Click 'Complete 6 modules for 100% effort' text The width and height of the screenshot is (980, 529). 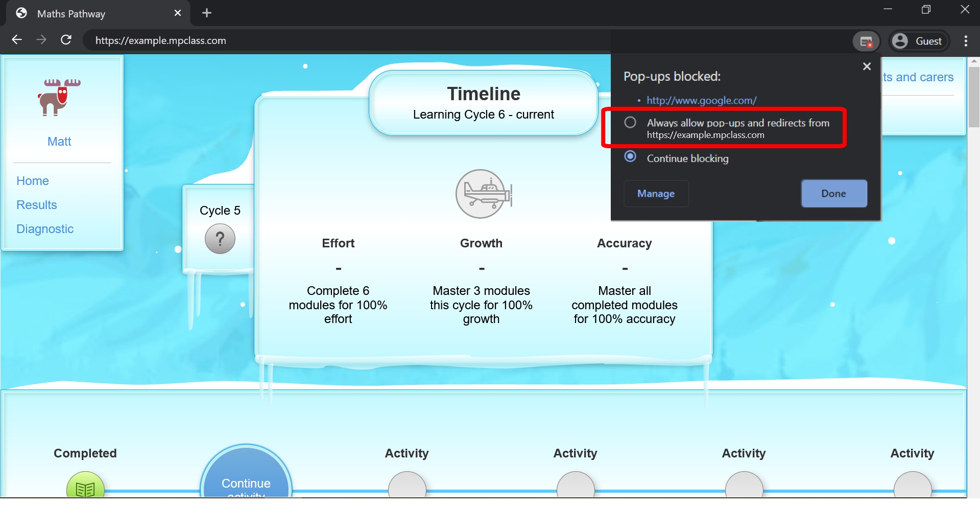[338, 305]
